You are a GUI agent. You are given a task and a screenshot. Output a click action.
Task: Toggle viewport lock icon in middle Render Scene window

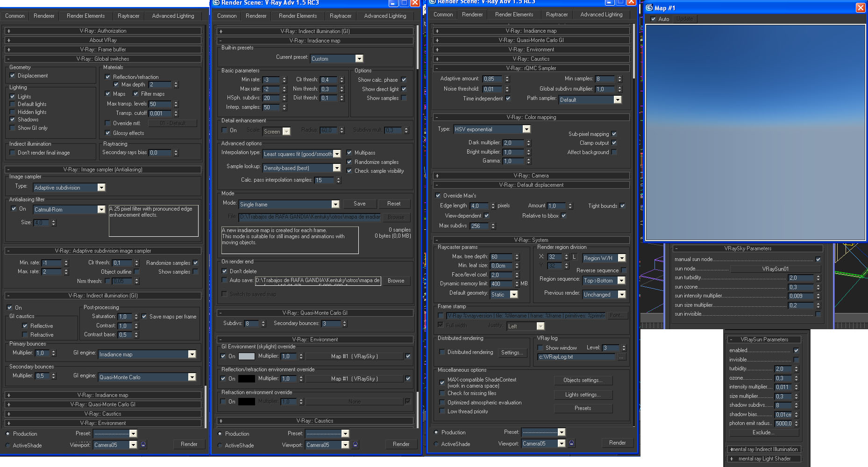tap(355, 445)
